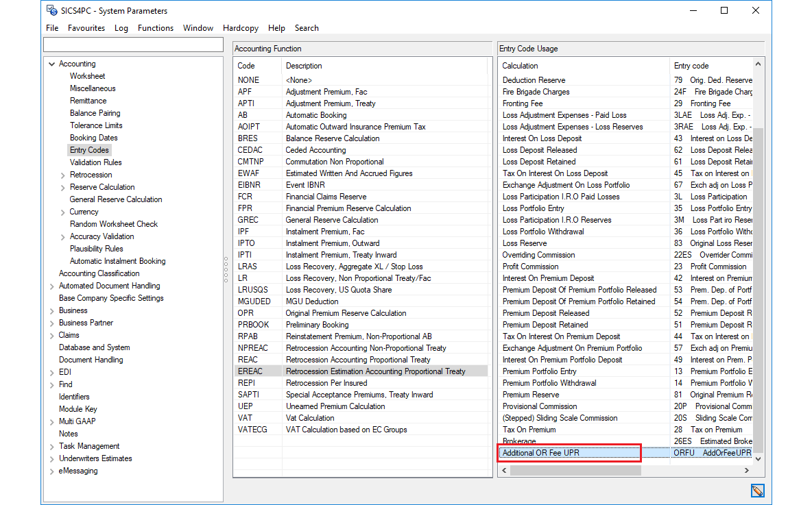Click the edit pencil icon at bottom right
The height and width of the screenshot is (505, 812).
coord(757,491)
